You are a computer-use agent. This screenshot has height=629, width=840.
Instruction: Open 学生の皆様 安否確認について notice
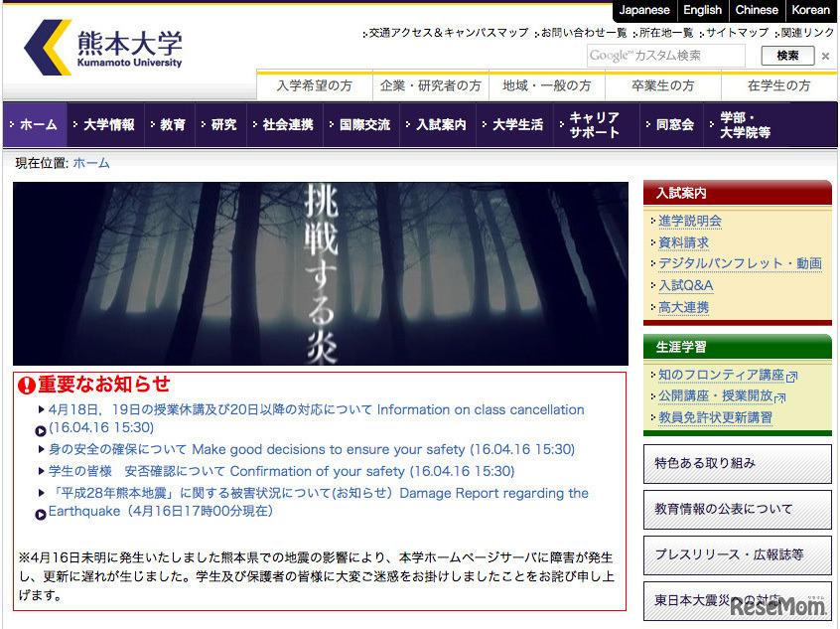coord(281,471)
